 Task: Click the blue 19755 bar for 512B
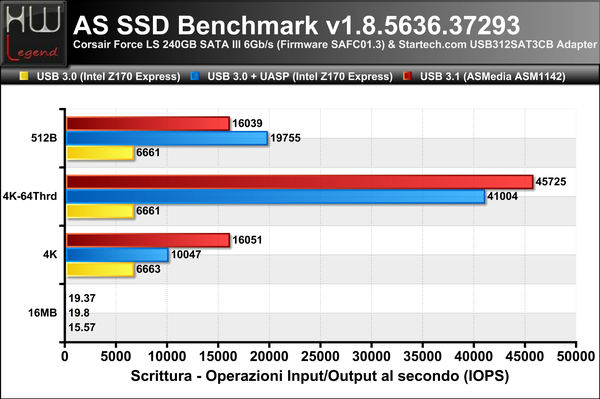[167, 138]
